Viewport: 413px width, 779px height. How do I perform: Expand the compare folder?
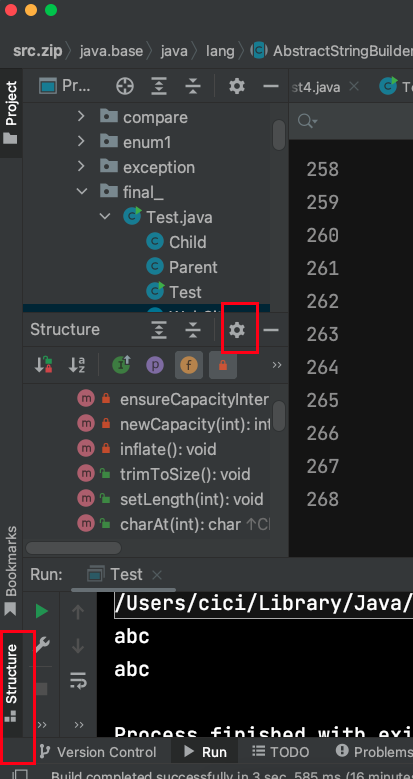point(82,117)
